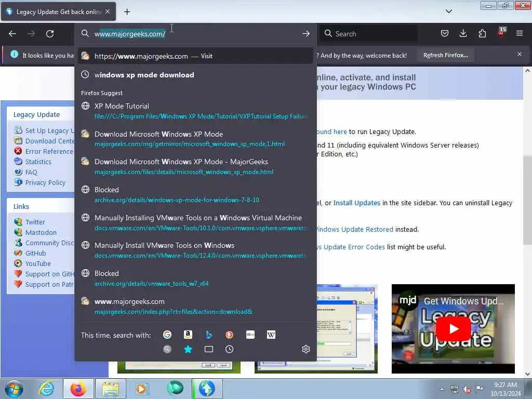532x399 pixels.
Task: Select Blocked archive.org vmware_tools_w7_x64 suggestion
Action: (195, 278)
